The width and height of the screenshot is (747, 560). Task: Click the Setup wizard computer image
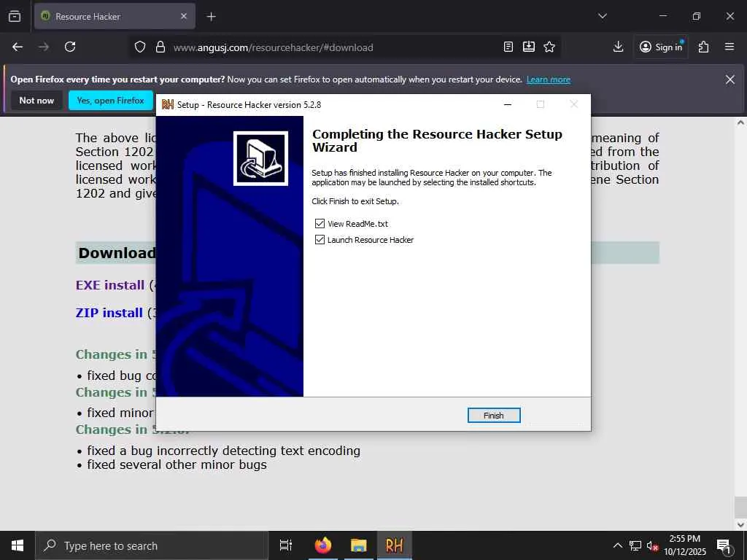[260, 158]
